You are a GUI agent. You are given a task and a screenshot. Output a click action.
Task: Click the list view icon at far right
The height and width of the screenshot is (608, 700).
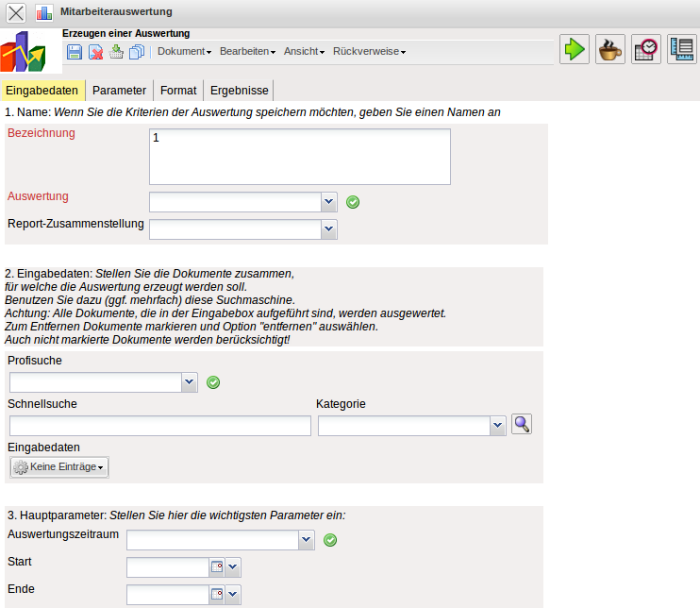coord(681,49)
